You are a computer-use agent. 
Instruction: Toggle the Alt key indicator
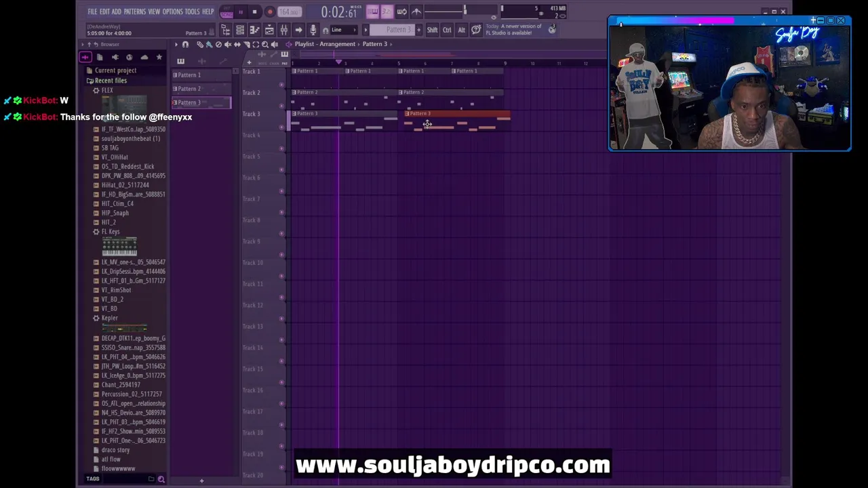(461, 30)
